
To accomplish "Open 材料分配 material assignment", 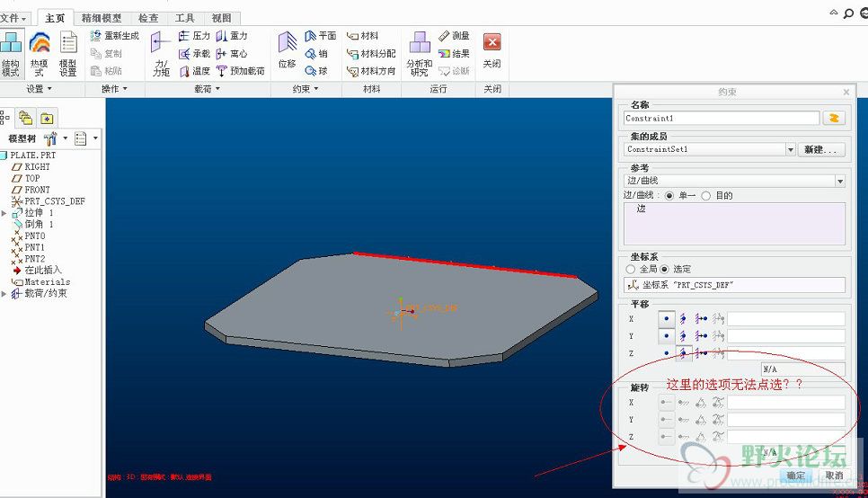I will coord(371,54).
